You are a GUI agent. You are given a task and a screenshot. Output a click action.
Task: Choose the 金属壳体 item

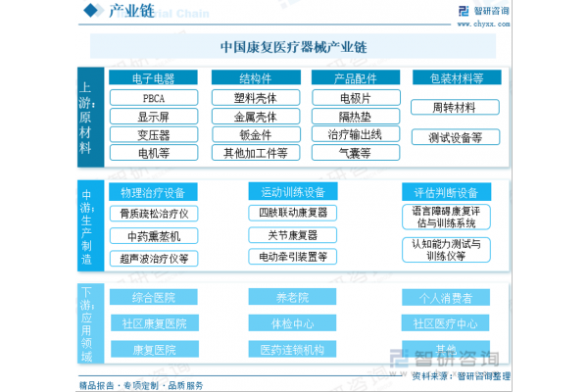(256, 116)
